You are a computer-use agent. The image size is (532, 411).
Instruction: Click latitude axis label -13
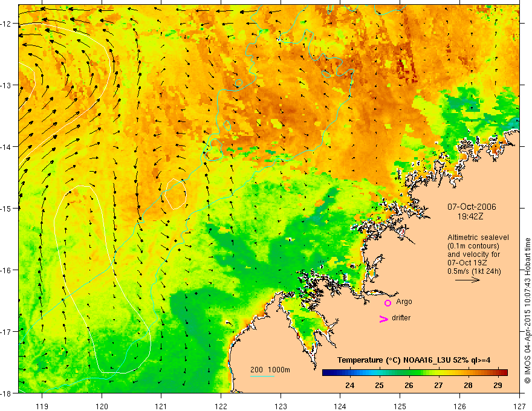pos(7,85)
